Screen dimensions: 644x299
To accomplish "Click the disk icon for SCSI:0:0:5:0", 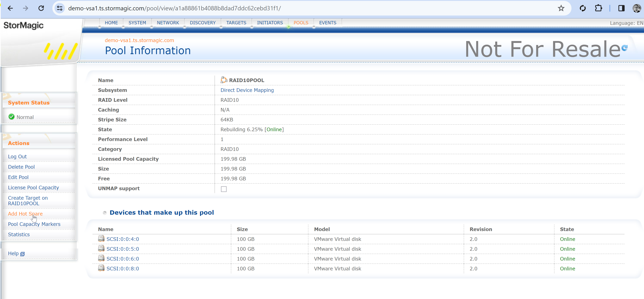I will coord(101,248).
